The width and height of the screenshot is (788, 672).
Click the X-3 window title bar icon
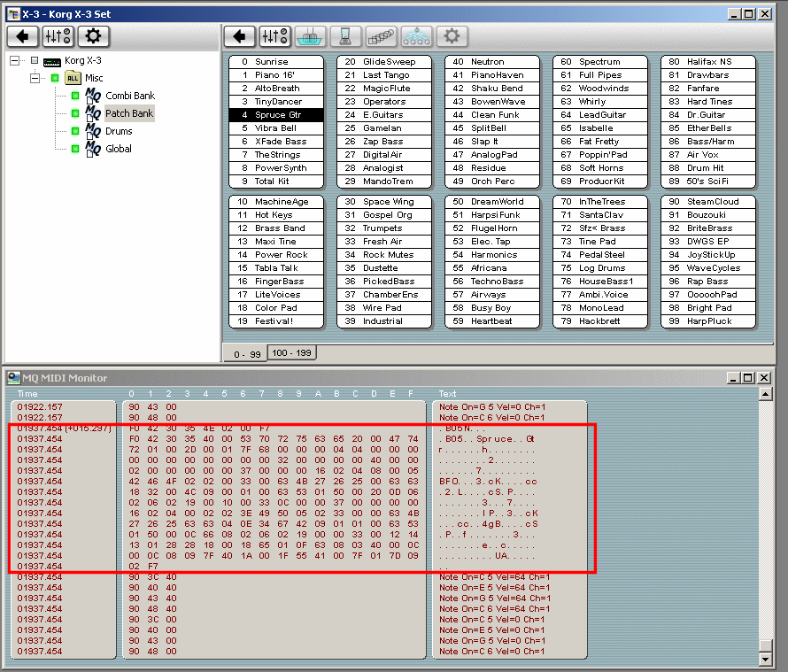pyautogui.click(x=13, y=14)
